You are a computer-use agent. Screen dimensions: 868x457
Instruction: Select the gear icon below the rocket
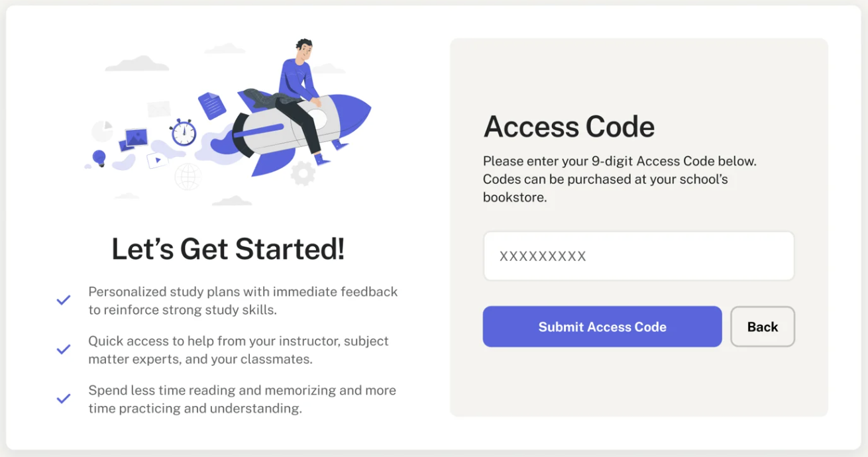point(302,173)
